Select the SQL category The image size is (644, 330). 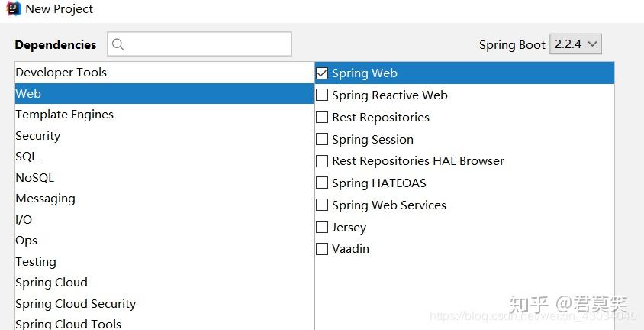coord(26,157)
